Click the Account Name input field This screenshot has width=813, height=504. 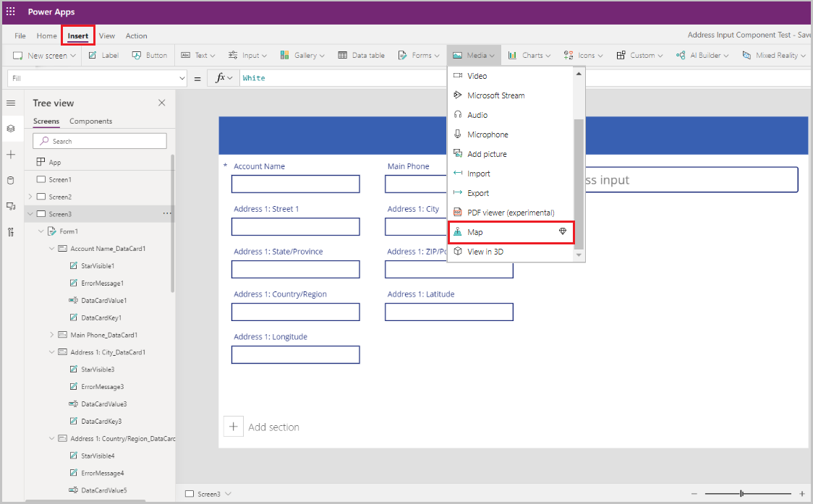tap(296, 184)
